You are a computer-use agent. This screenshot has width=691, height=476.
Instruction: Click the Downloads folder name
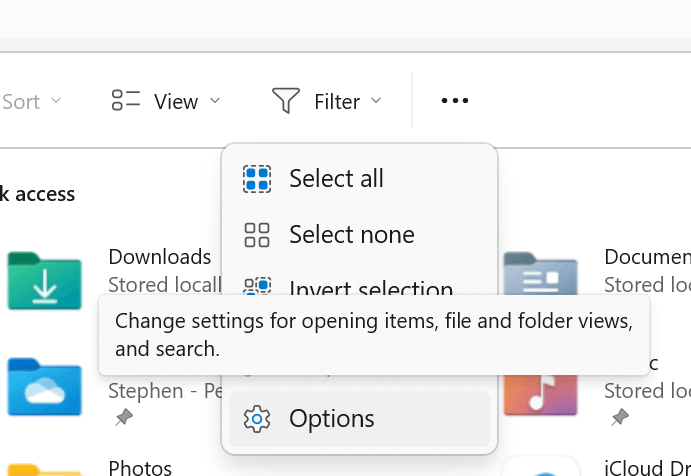(x=160, y=257)
